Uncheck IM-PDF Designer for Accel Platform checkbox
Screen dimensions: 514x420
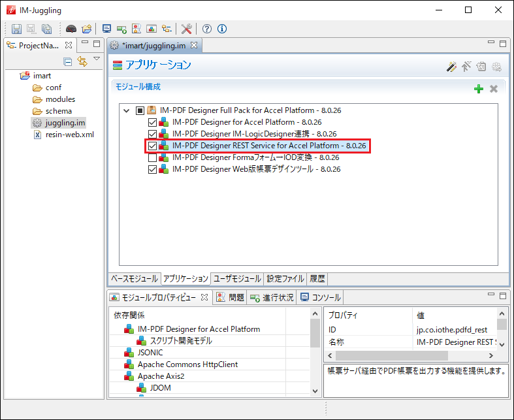pos(152,122)
